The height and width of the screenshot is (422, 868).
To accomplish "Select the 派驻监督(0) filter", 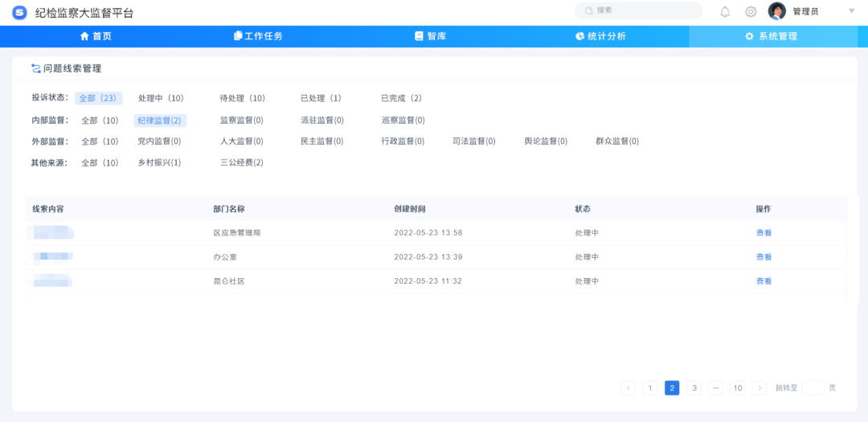I will point(322,121).
